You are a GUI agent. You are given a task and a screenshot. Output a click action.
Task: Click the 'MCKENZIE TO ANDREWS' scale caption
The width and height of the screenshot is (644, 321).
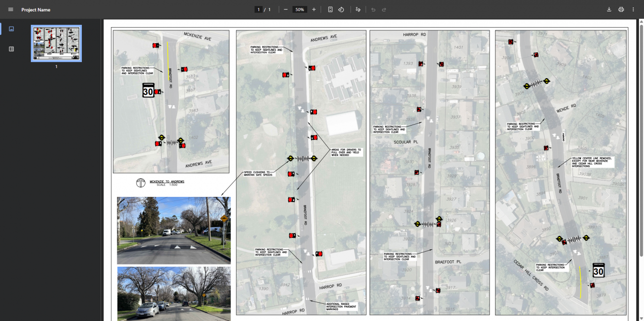click(167, 183)
